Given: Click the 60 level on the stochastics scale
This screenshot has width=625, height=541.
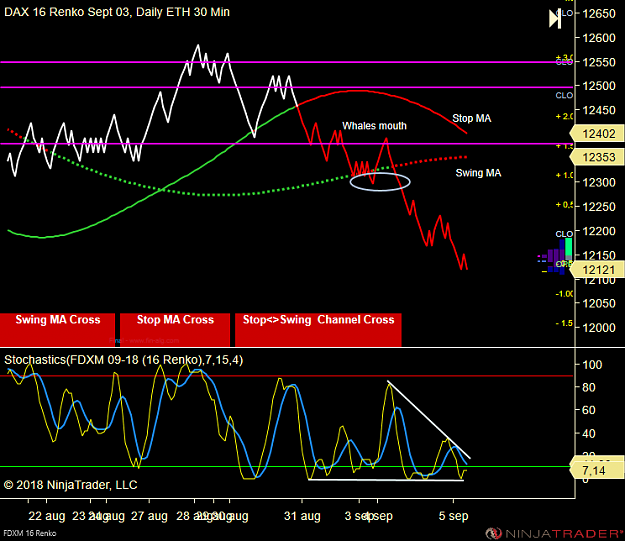Looking at the screenshot, I should (x=589, y=410).
